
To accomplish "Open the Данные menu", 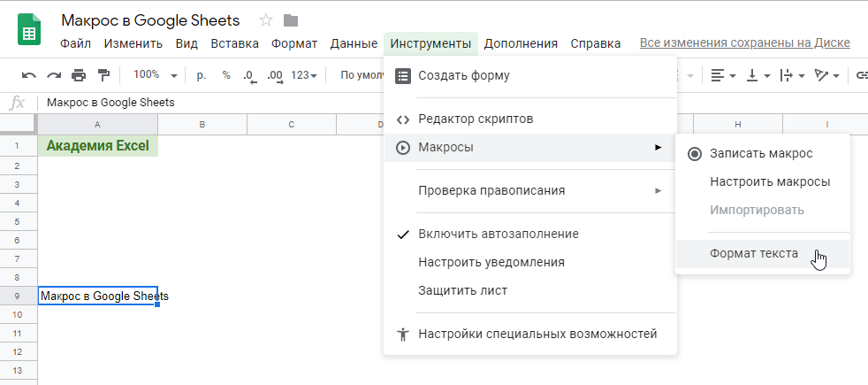I will [x=354, y=43].
